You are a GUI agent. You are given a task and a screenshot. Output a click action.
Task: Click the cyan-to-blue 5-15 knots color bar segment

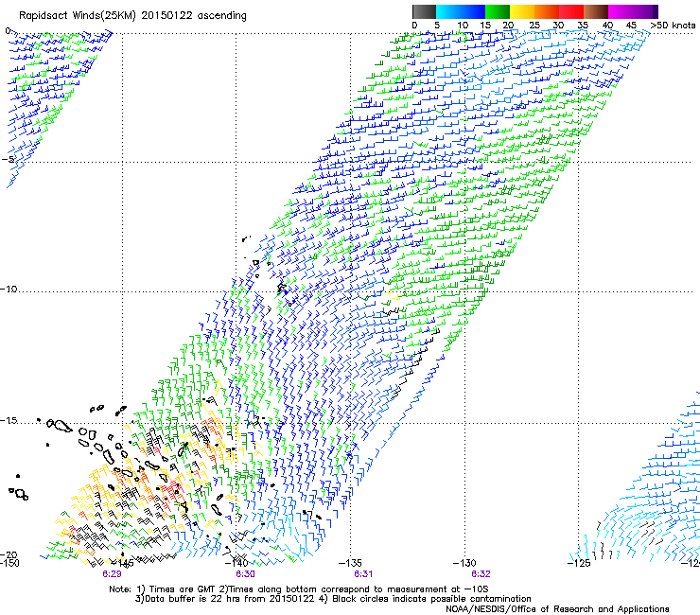coord(461,11)
